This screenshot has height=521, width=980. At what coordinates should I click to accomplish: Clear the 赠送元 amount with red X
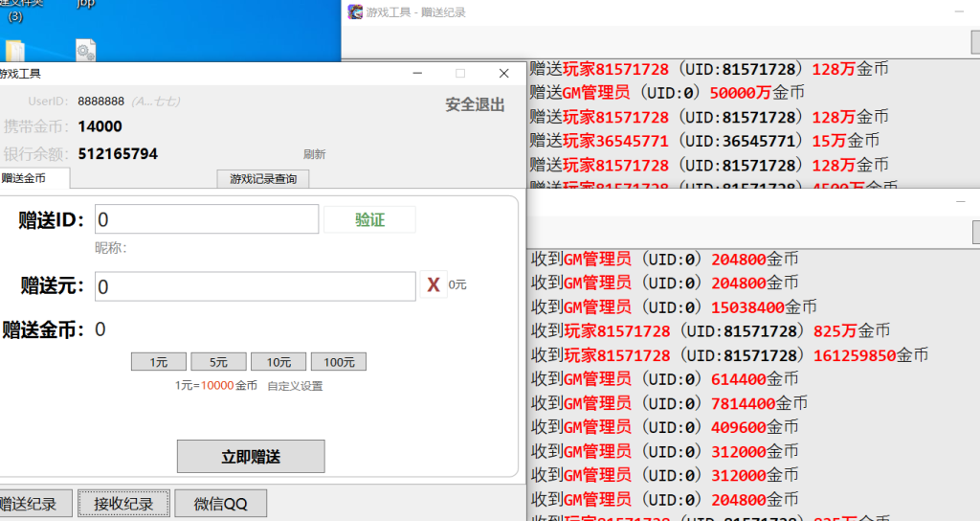coord(434,285)
